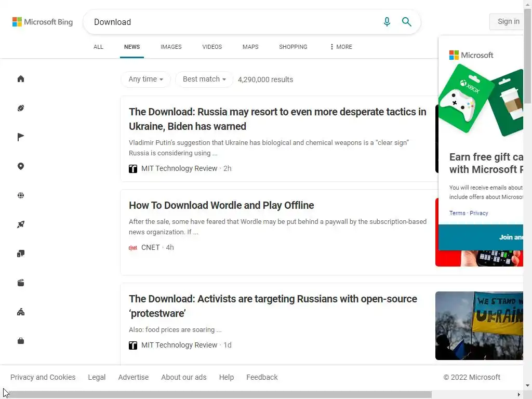The width and height of the screenshot is (532, 399).
Task: Click the vertical scrollbar thumb
Action: click(527, 56)
